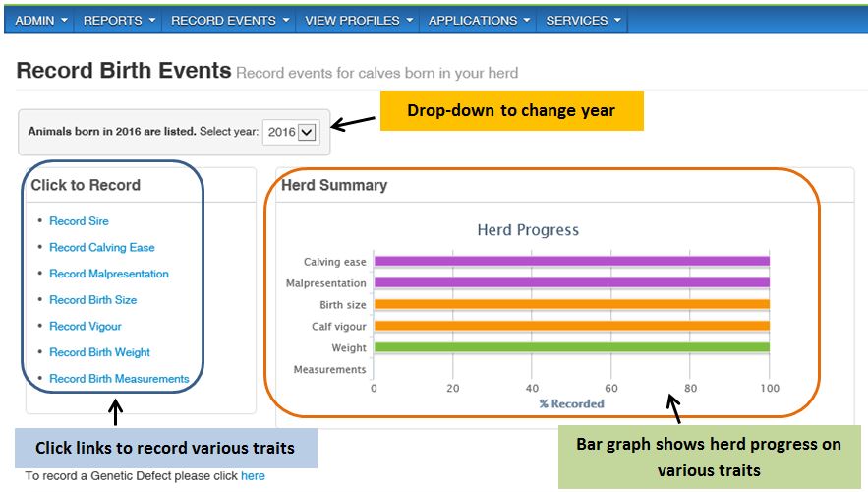Open the VIEW PROFILES menu
868x492 pixels.
point(359,21)
